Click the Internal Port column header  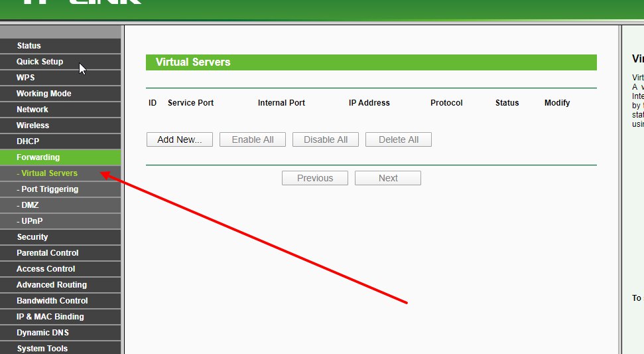pyautogui.click(x=281, y=103)
